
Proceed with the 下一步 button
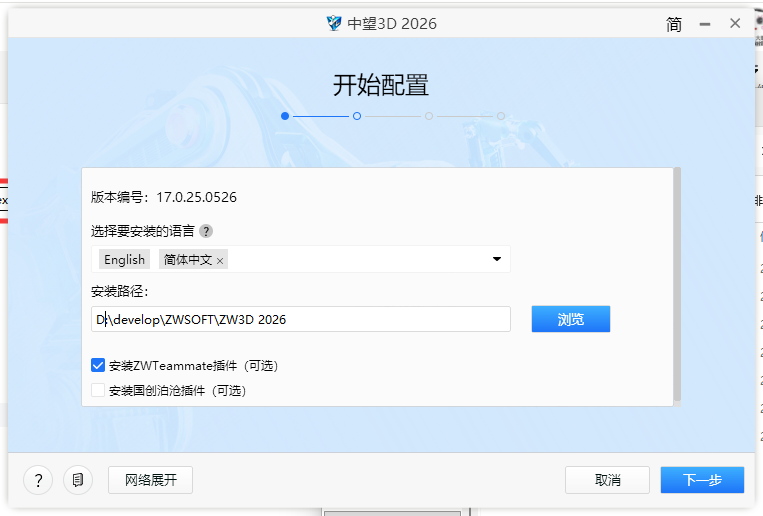[702, 480]
